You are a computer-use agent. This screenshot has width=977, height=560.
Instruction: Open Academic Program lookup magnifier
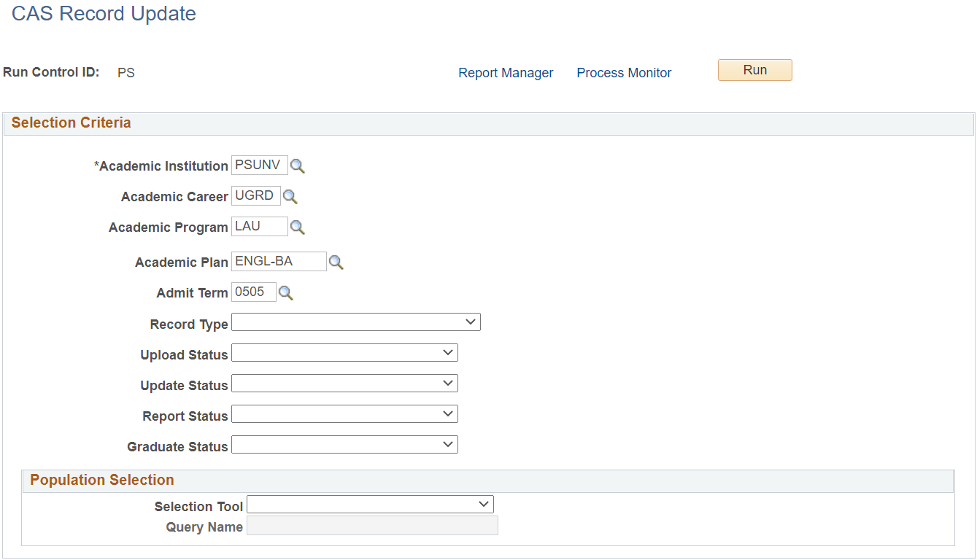coord(298,227)
